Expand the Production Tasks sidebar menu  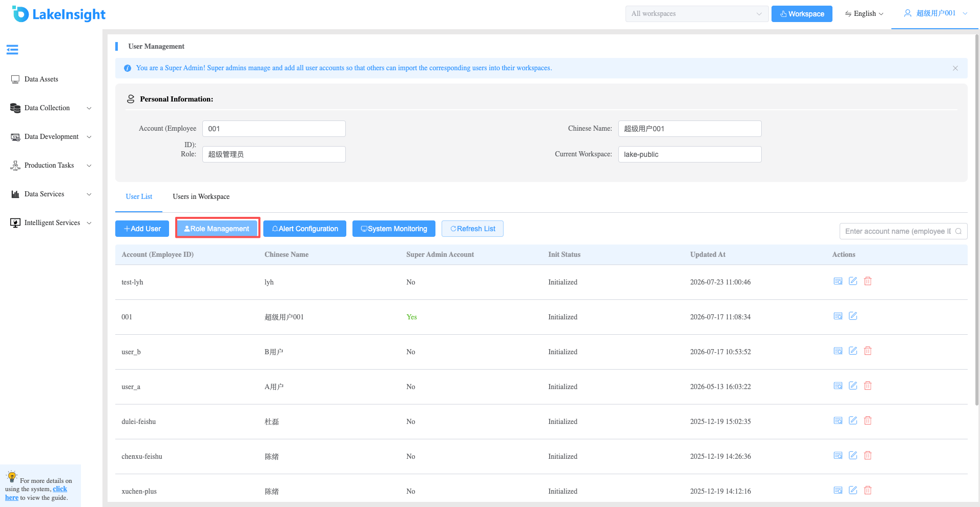[x=51, y=165]
